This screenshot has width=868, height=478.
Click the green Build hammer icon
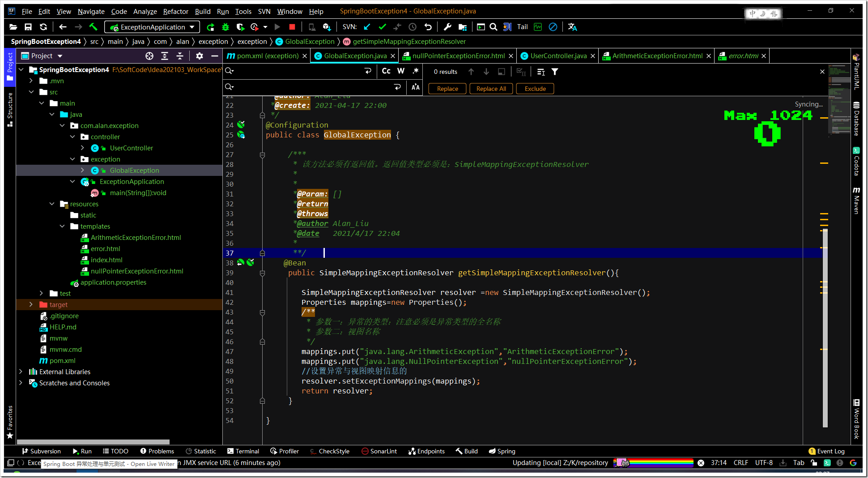tap(93, 27)
